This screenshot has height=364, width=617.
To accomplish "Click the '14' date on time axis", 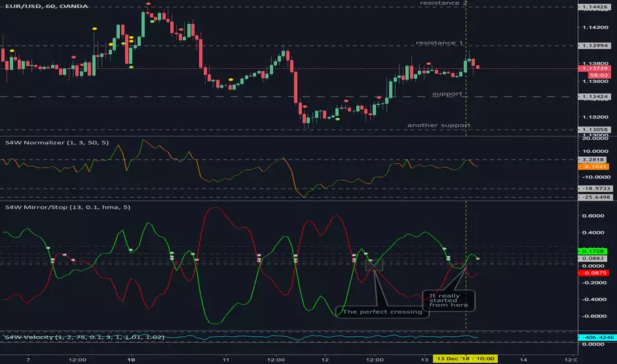I will pyautogui.click(x=524, y=359).
